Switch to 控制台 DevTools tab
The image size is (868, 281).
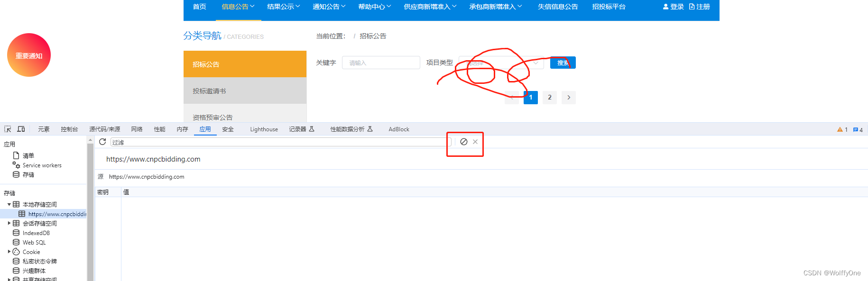pyautogui.click(x=69, y=129)
